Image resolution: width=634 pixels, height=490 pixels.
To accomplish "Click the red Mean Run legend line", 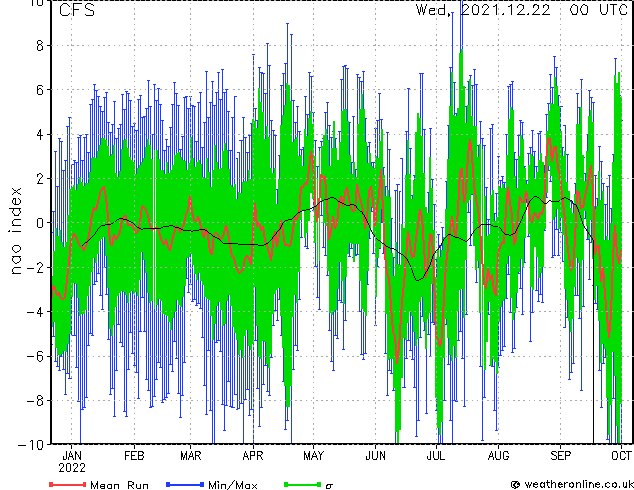I will [68, 484].
